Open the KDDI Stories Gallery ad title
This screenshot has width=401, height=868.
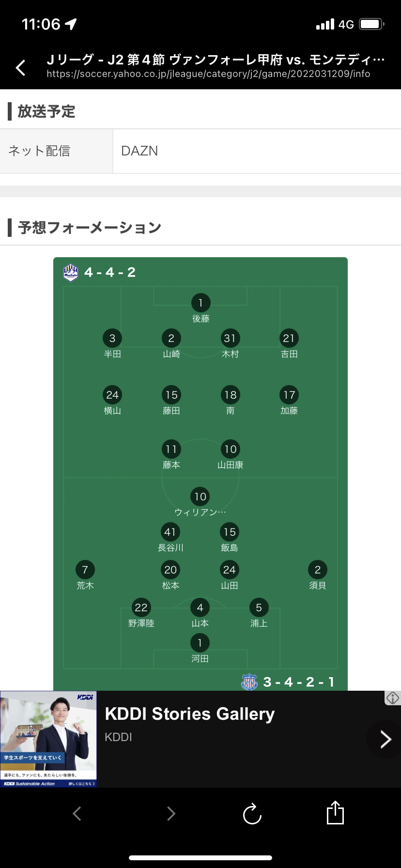[190, 714]
